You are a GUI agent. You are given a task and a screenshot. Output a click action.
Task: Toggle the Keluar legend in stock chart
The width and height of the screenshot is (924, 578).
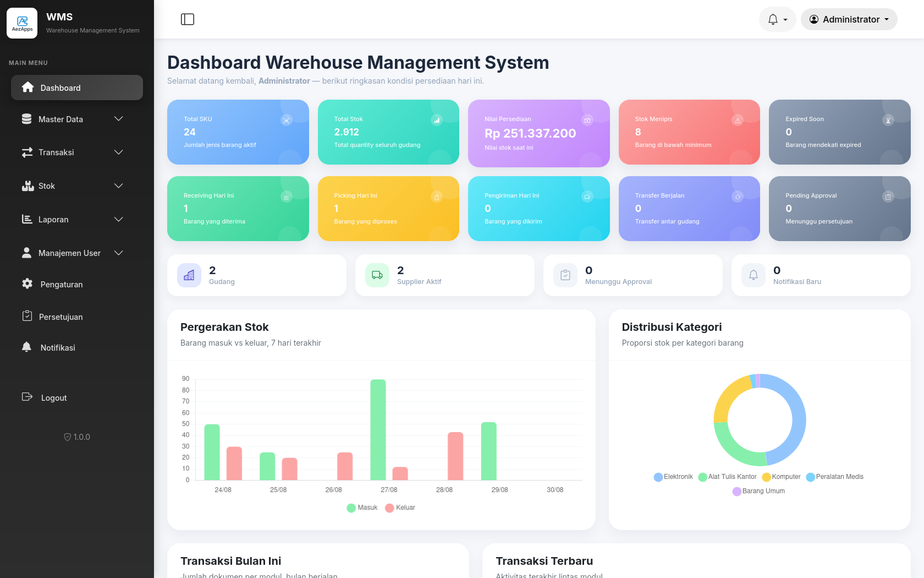click(400, 508)
